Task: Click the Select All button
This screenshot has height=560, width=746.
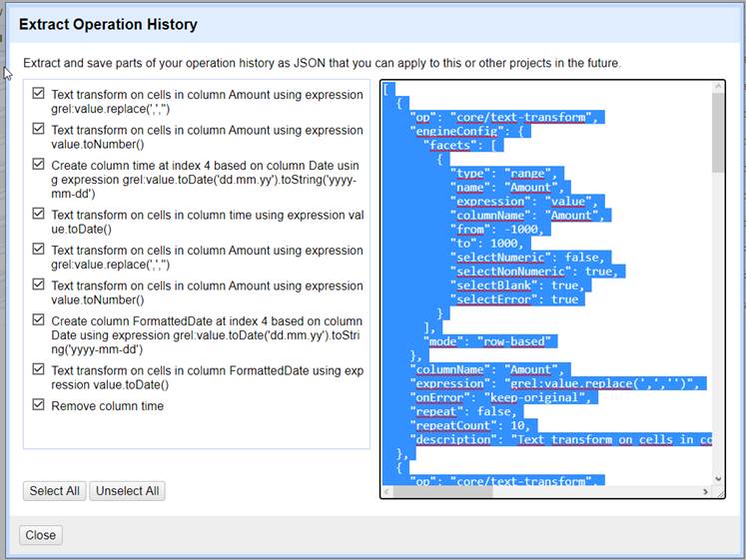Action: 54,491
